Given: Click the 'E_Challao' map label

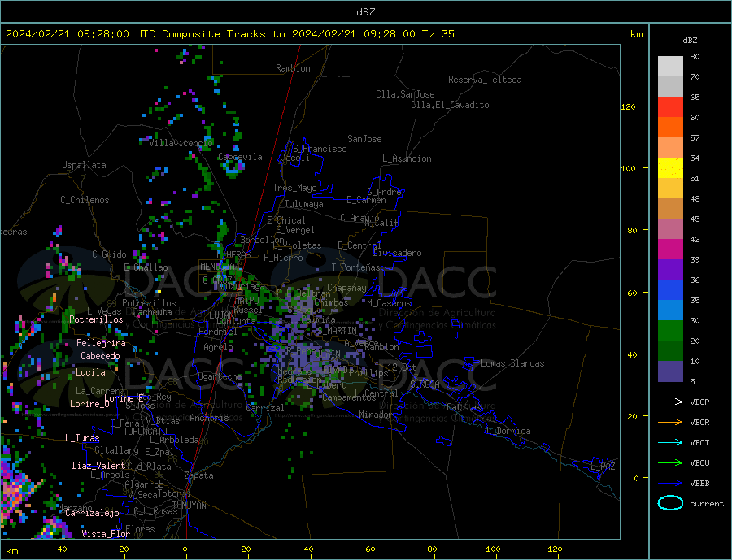Looking at the screenshot, I should pyautogui.click(x=146, y=268).
